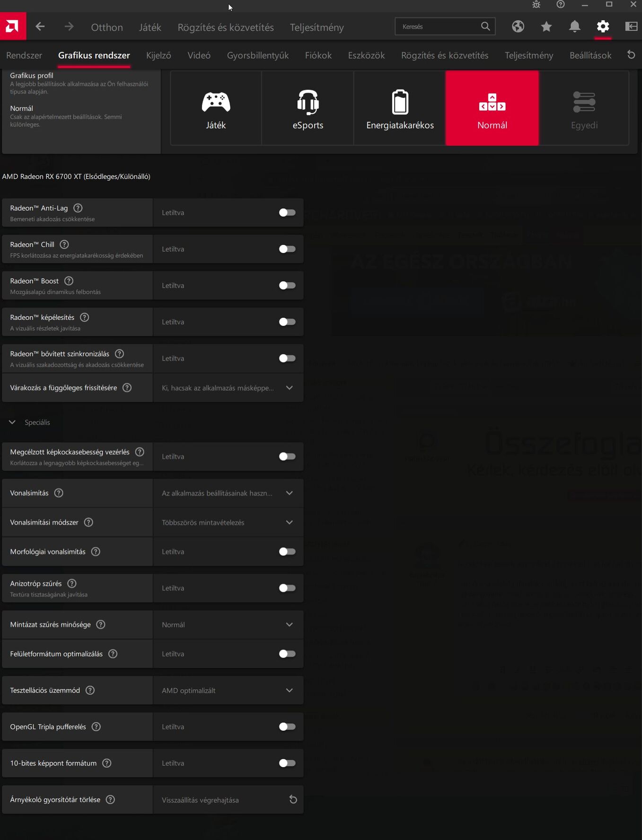
Task: Select the Játék graphics profile
Action: [216, 108]
